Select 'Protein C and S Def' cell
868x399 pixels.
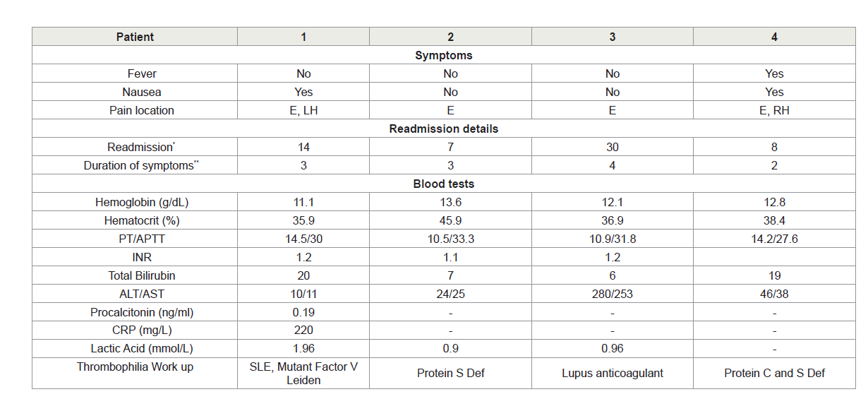coord(774,373)
